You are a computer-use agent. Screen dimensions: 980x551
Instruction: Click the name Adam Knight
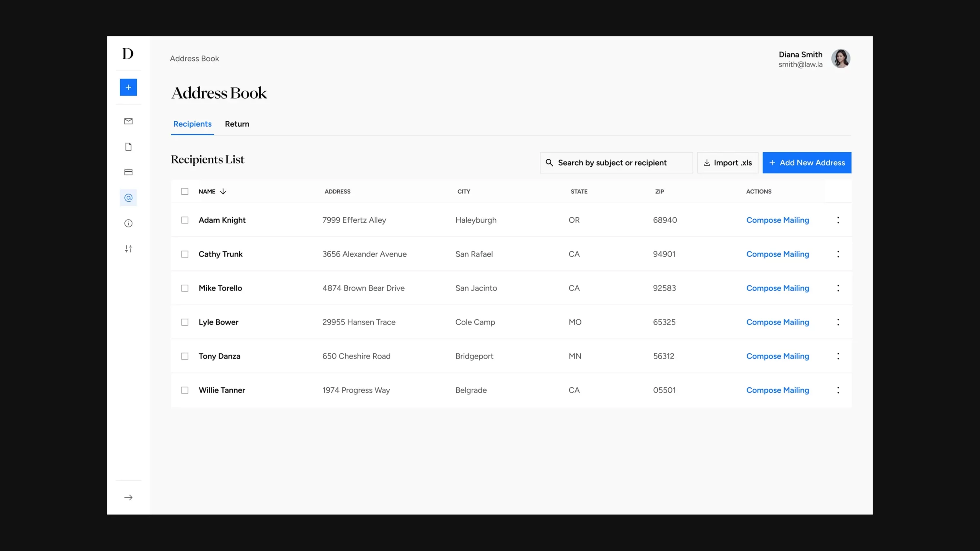point(222,220)
